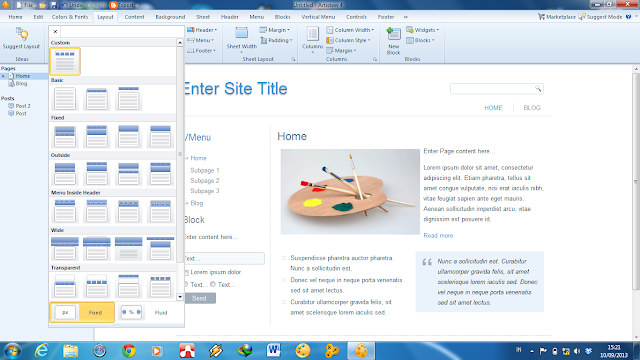Open the Column Style dropdown
Screen dimensions: 640x360
point(348,40)
